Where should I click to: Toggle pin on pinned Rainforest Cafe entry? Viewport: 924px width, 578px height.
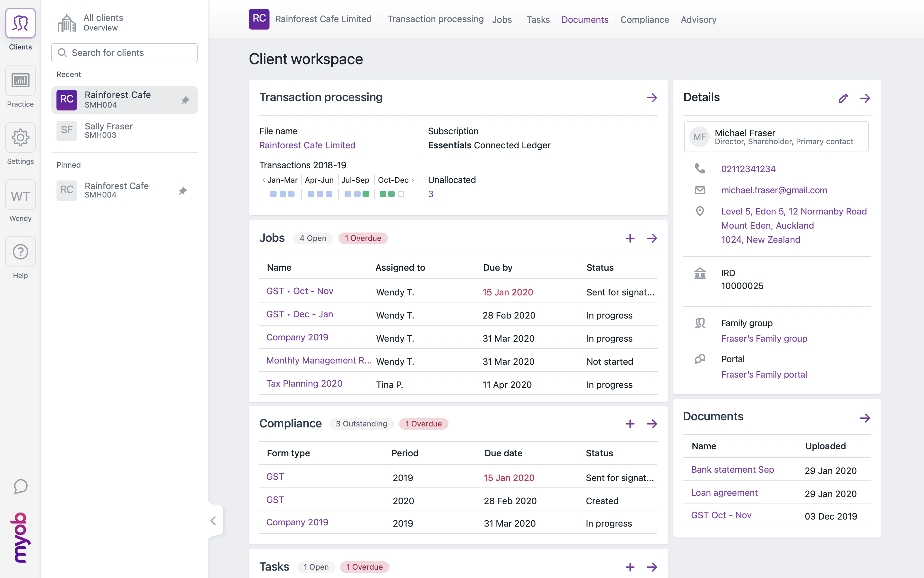coord(183,190)
